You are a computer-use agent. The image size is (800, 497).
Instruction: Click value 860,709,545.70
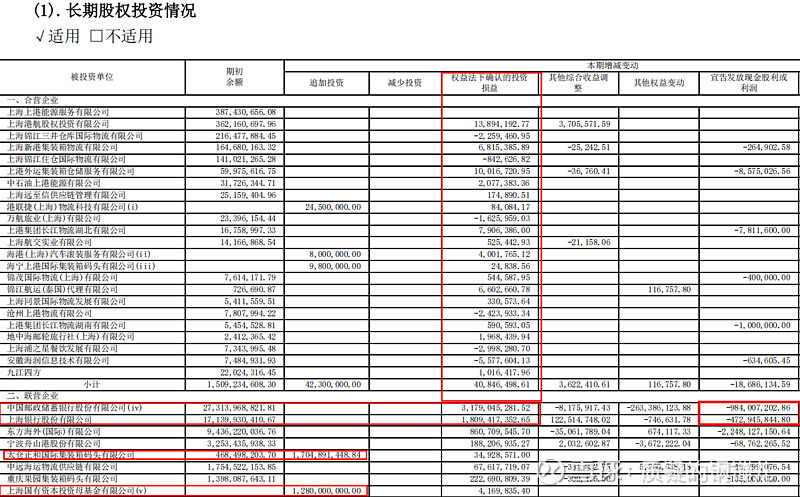(498, 432)
